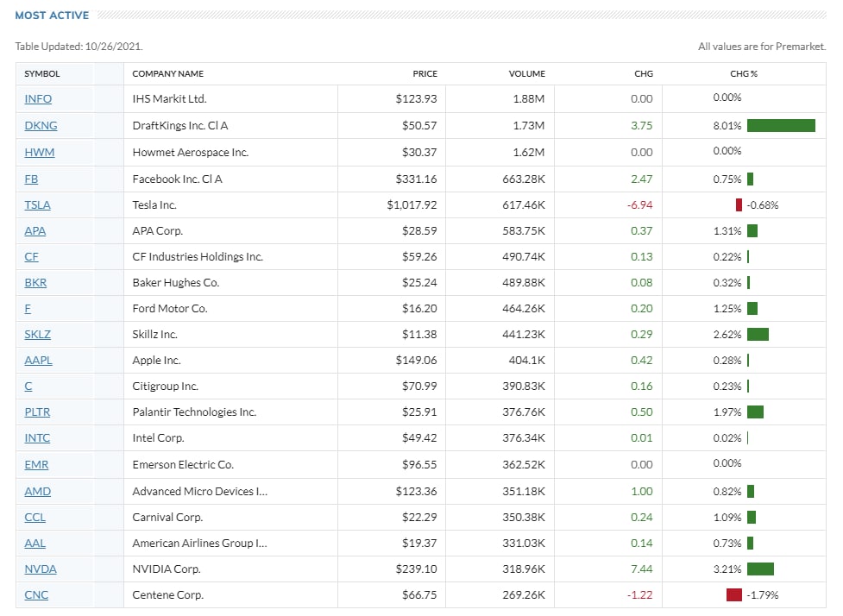Open the CF ticker symbol link
Image resolution: width=843 pixels, height=616 pixels.
[31, 257]
